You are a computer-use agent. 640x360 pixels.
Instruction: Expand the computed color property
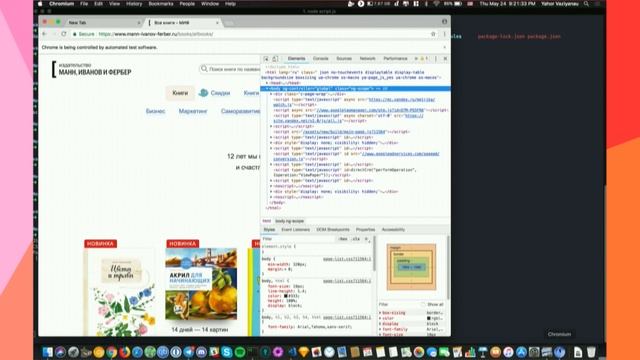380,318
